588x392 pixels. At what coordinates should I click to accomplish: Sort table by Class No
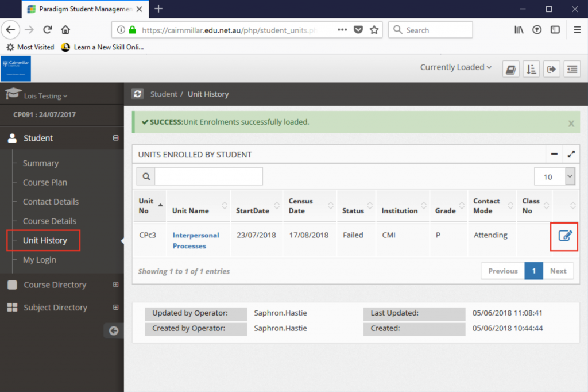point(535,206)
